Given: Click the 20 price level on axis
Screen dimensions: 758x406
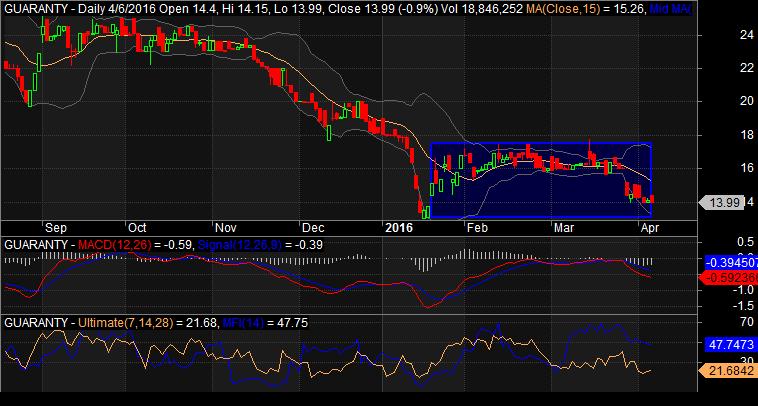Looking at the screenshot, I should [x=747, y=101].
